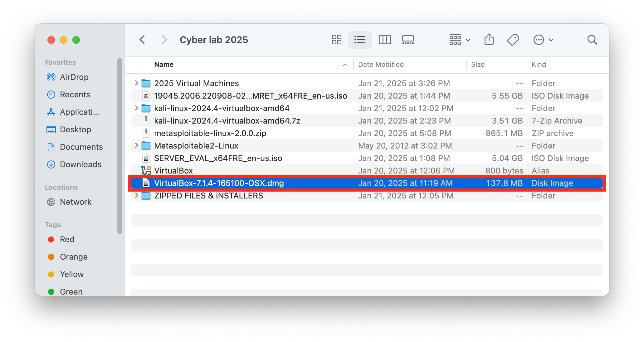This screenshot has height=342, width=644.
Task: Click the metasploitable zip archive icon
Action: click(146, 133)
